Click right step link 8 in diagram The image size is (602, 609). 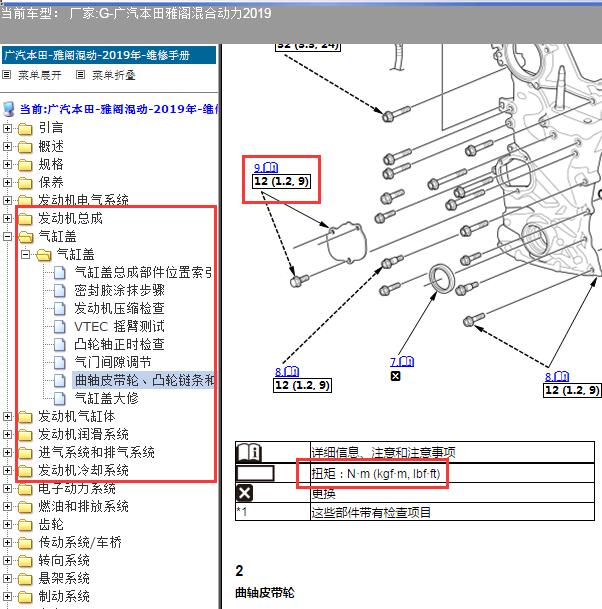click(x=548, y=377)
